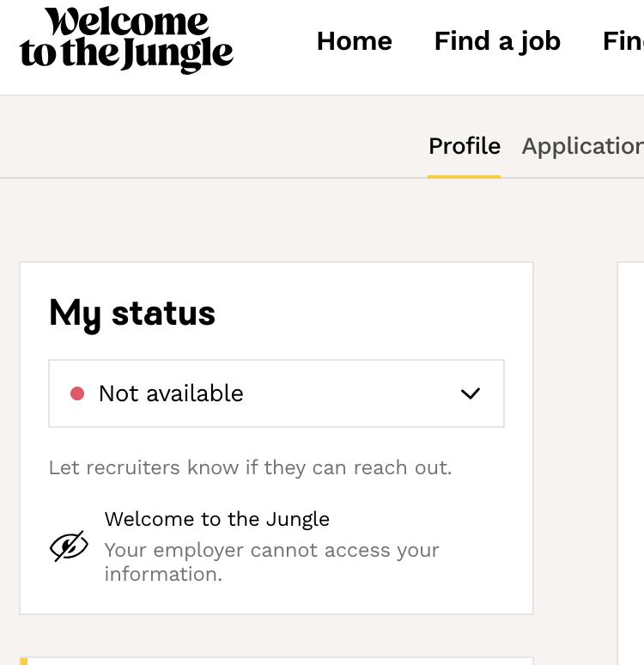Click the partially visible card on the right

click(631, 464)
